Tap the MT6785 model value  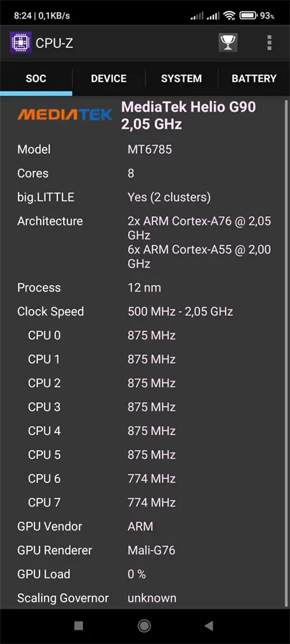point(150,150)
